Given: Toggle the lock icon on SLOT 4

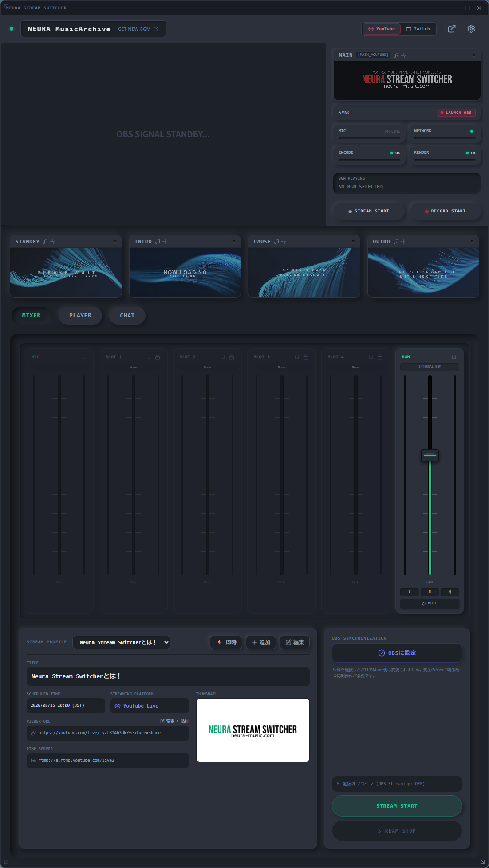Looking at the screenshot, I should pyautogui.click(x=380, y=357).
